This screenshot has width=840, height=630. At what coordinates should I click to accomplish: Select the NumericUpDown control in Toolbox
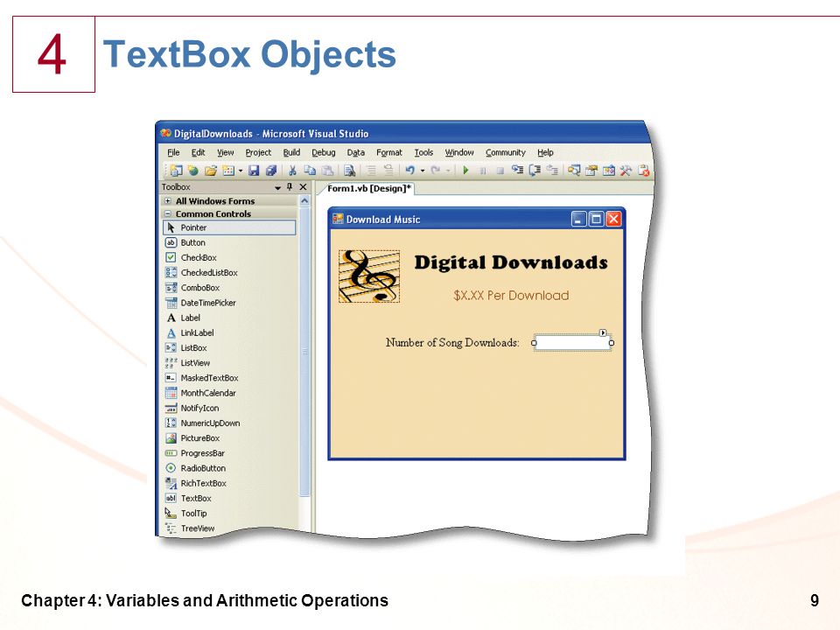click(x=229, y=423)
